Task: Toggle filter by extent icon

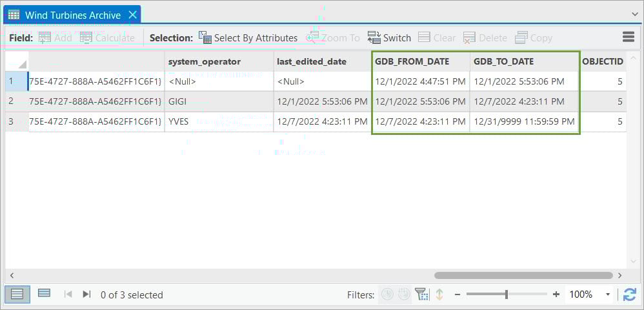Action: click(421, 294)
